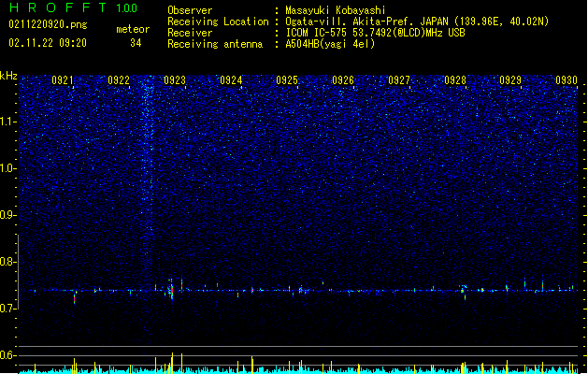Image resolution: width=588 pixels, height=374 pixels.
Task: Click the 'Receiving antenna' field label
Action: point(215,44)
